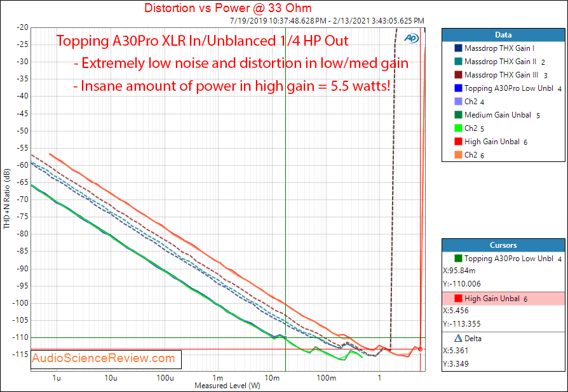The height and width of the screenshot is (392, 568).
Task: Select the 'Medium Gain Unbal' legend label
Action: click(497, 115)
